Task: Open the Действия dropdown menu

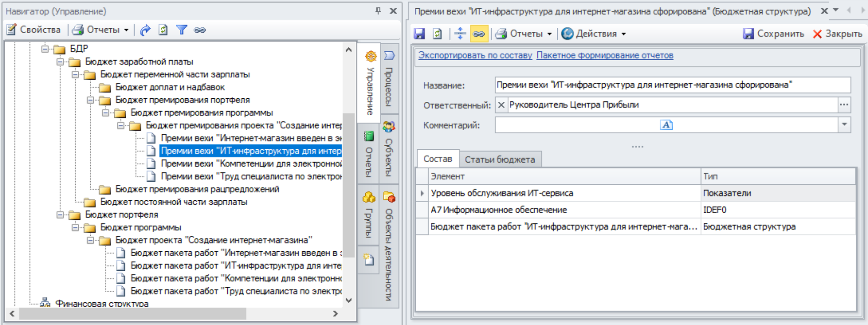Action: click(x=595, y=34)
